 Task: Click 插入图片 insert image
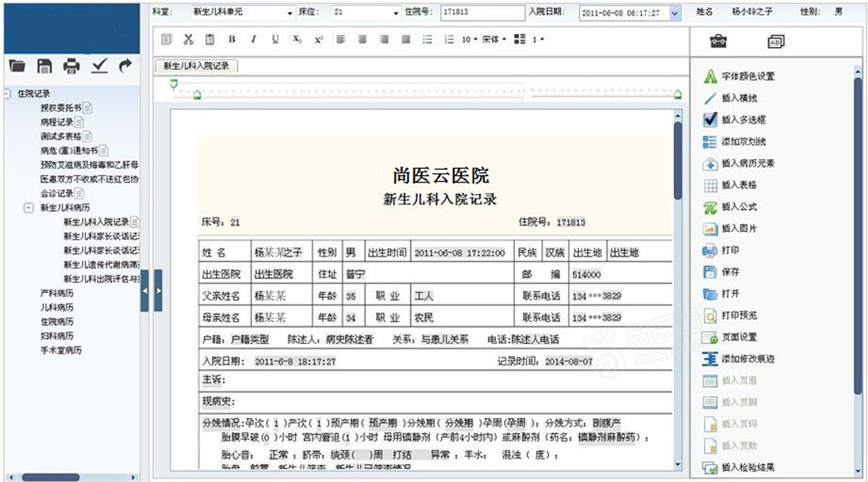[x=731, y=229]
